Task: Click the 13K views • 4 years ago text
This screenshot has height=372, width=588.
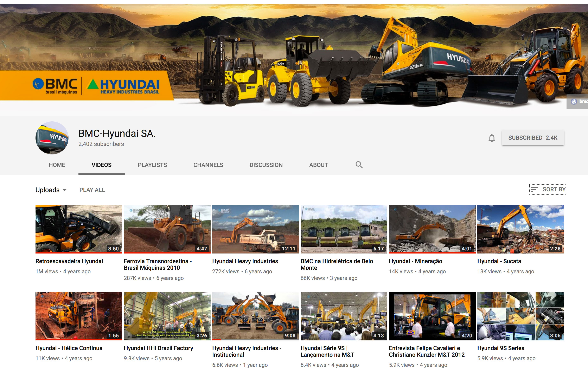Action: point(506,271)
